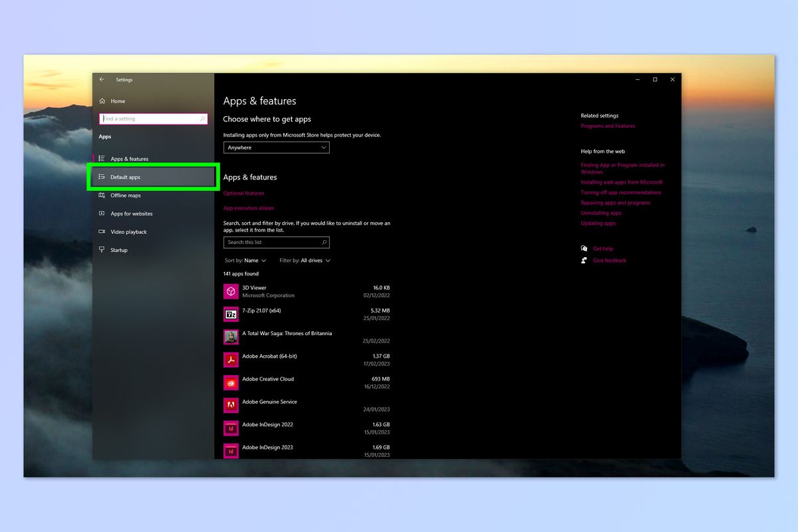Click the Search this list field
798x532 pixels.
click(x=276, y=242)
